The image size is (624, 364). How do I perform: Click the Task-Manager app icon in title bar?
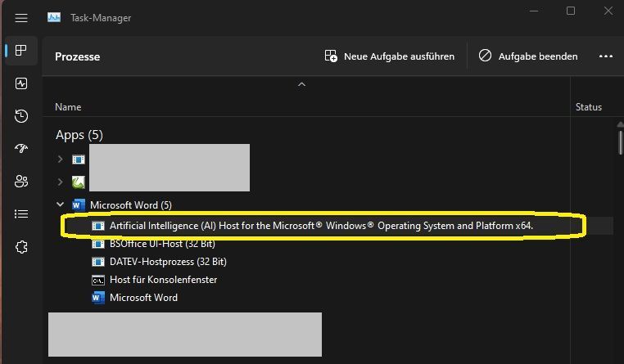pyautogui.click(x=54, y=17)
